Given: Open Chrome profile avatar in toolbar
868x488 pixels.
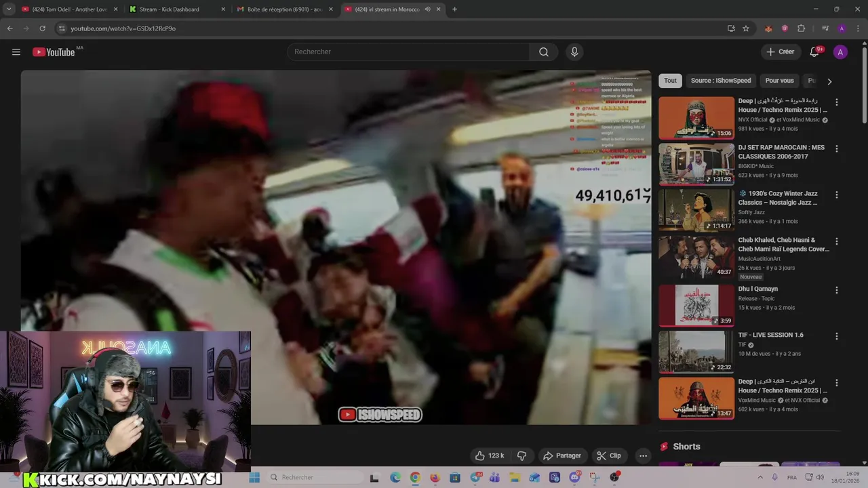Looking at the screenshot, I should pos(842,28).
